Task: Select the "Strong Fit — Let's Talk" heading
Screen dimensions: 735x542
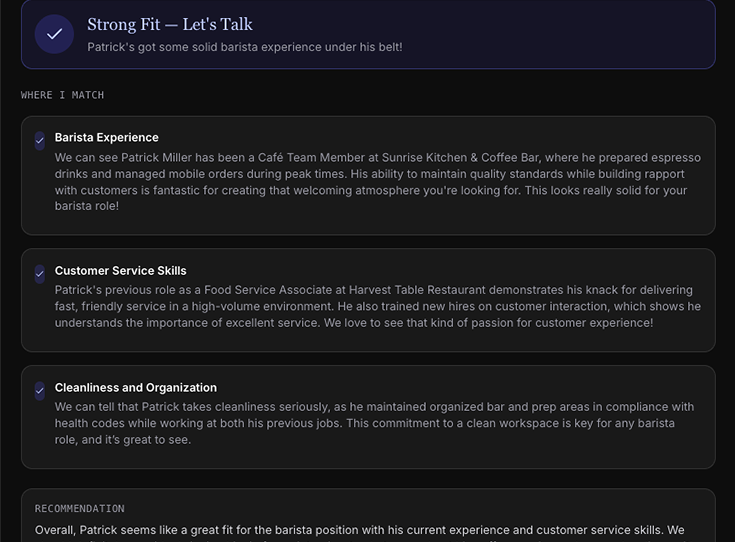Action: pyautogui.click(x=170, y=25)
